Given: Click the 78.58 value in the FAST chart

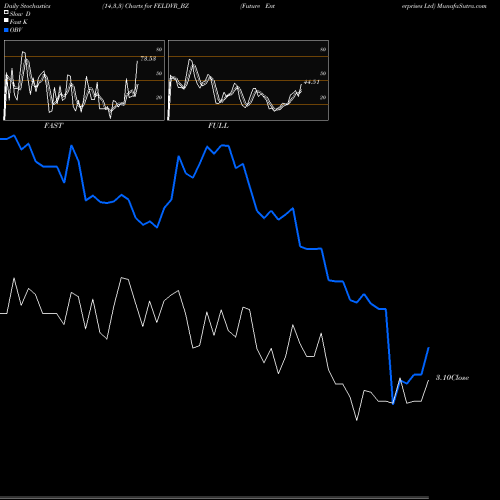Looking at the screenshot, I should click(148, 59).
